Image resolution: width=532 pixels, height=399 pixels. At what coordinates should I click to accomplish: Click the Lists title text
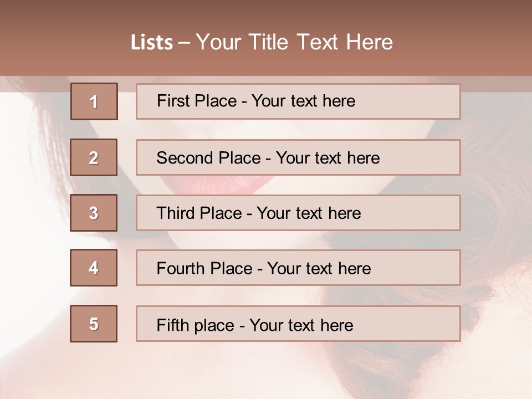[x=262, y=42]
